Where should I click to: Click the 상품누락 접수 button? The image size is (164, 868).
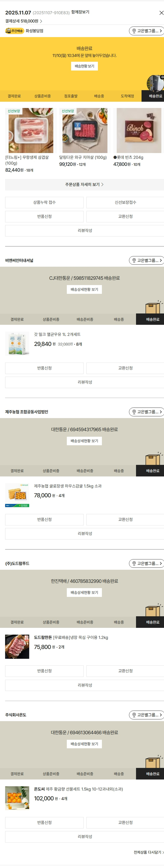tap(44, 202)
